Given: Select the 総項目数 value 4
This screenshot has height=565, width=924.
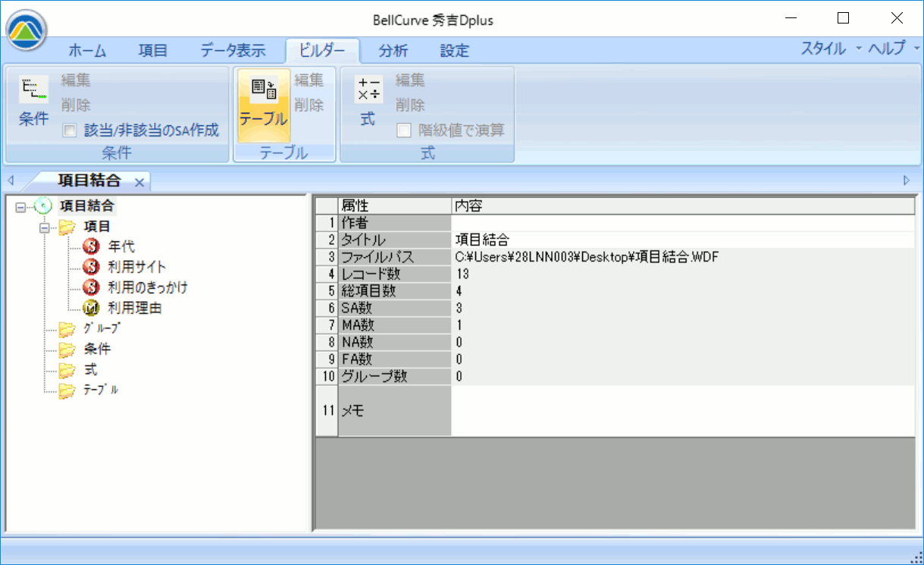Looking at the screenshot, I should (x=683, y=291).
